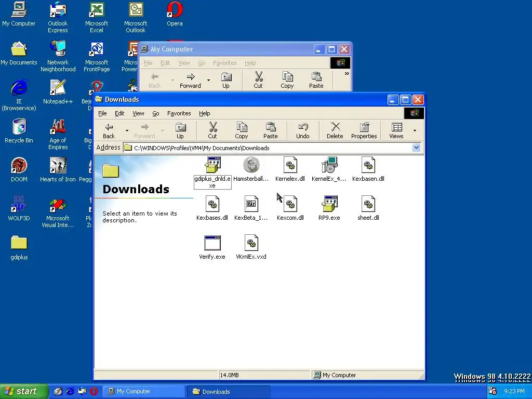Select WOLF3D desktop shortcut

[19, 209]
